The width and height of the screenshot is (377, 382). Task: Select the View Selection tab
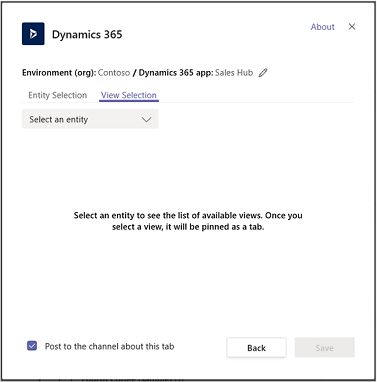pos(129,95)
